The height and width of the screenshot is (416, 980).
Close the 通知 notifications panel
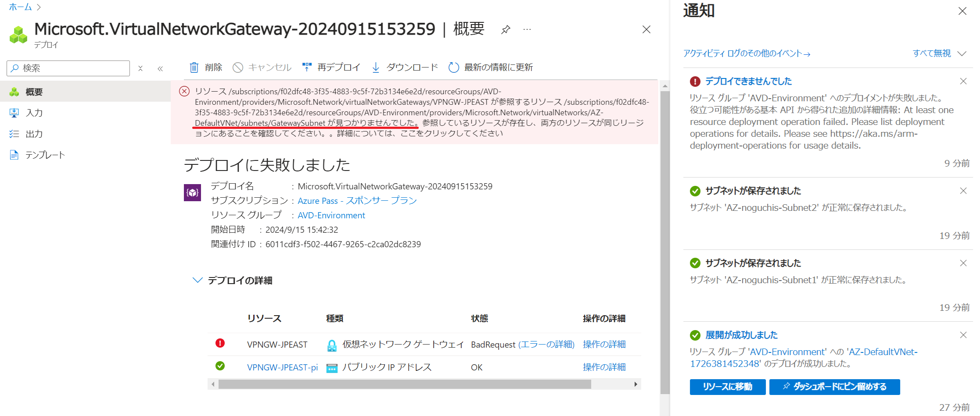click(x=962, y=11)
